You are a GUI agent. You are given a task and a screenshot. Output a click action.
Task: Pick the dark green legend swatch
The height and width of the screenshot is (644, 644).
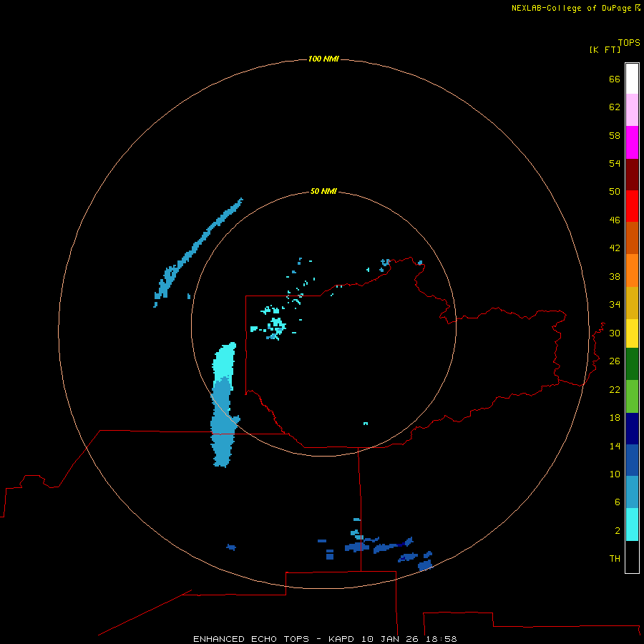[632, 364]
